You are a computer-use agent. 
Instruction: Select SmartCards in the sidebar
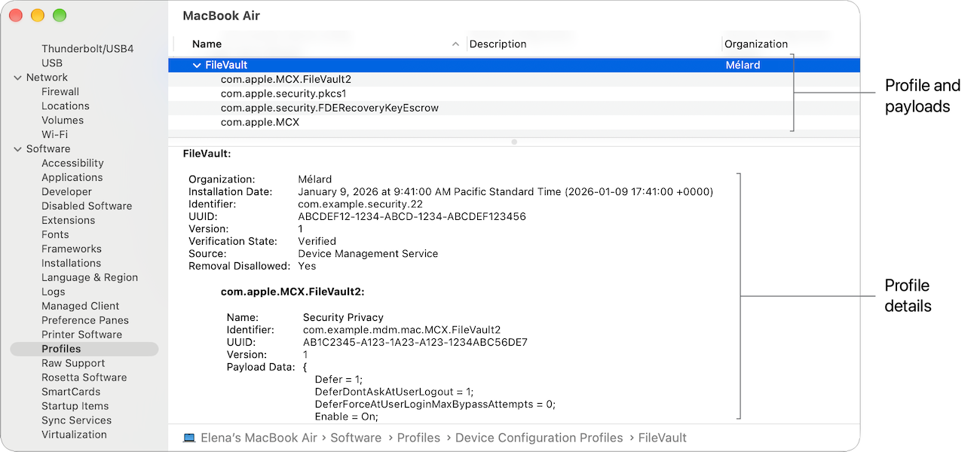[71, 392]
